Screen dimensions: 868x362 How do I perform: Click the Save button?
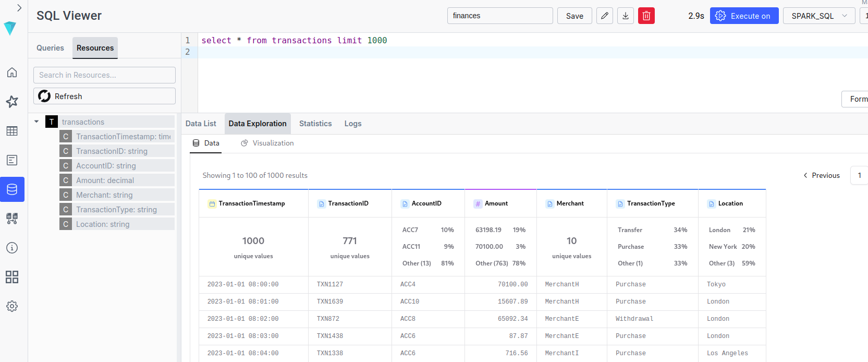[574, 16]
